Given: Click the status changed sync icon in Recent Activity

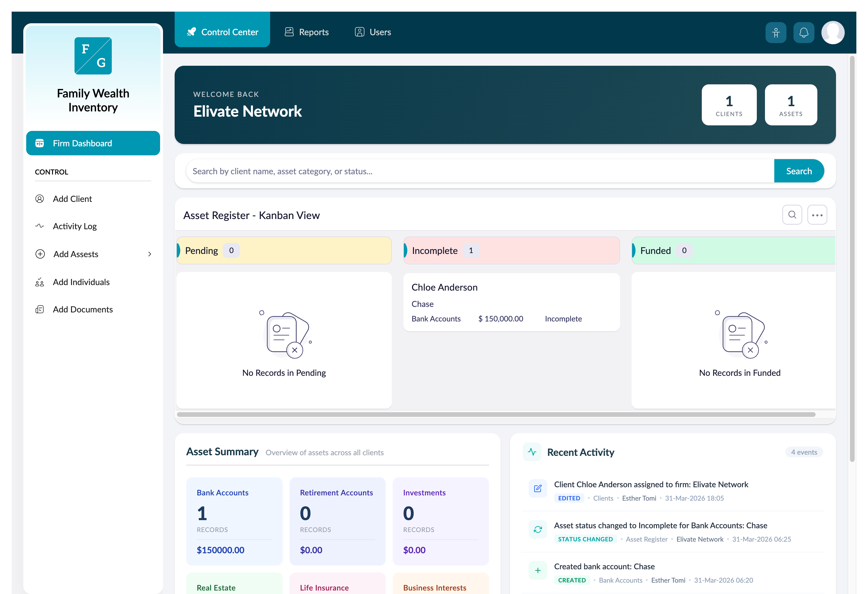Looking at the screenshot, I should pos(538,529).
